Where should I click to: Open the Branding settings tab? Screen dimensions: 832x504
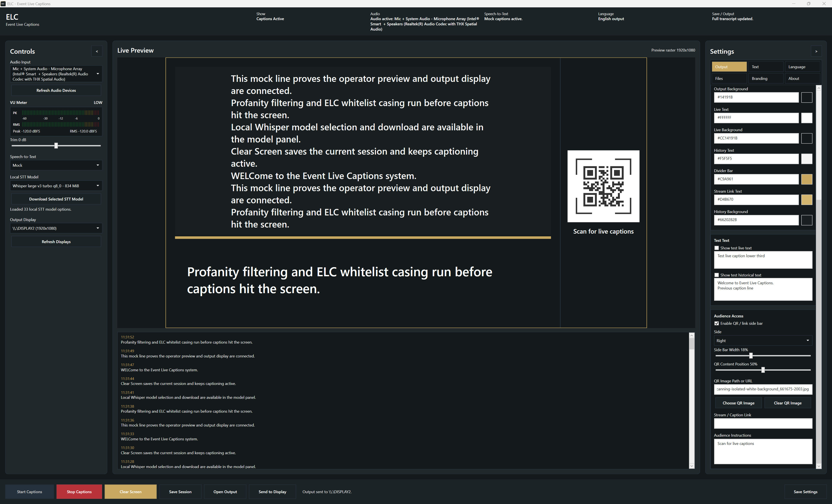coord(765,79)
